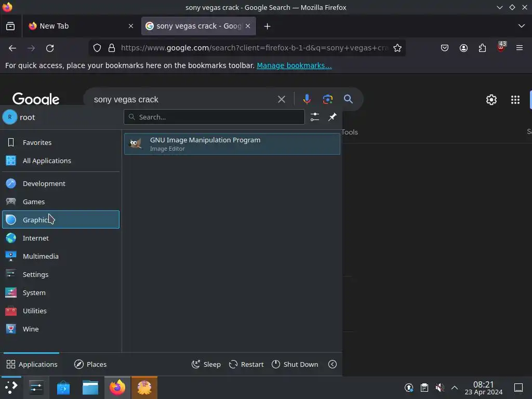Open the Firefox hamburger application menu
This screenshot has height=399, width=532.
[520, 48]
